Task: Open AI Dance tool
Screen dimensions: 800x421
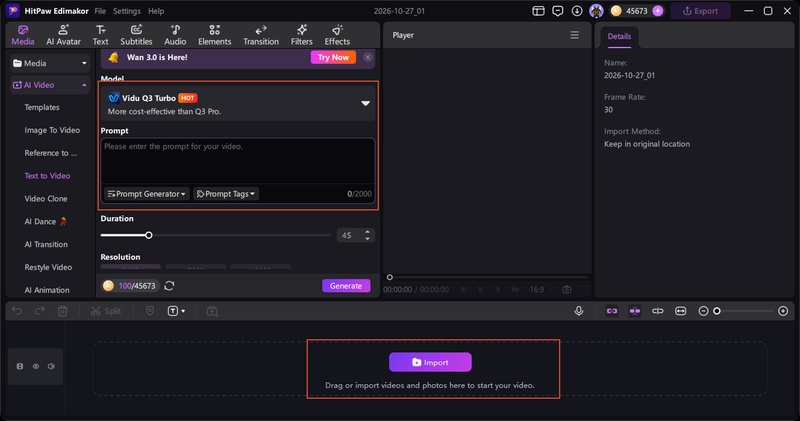Action: tap(45, 221)
